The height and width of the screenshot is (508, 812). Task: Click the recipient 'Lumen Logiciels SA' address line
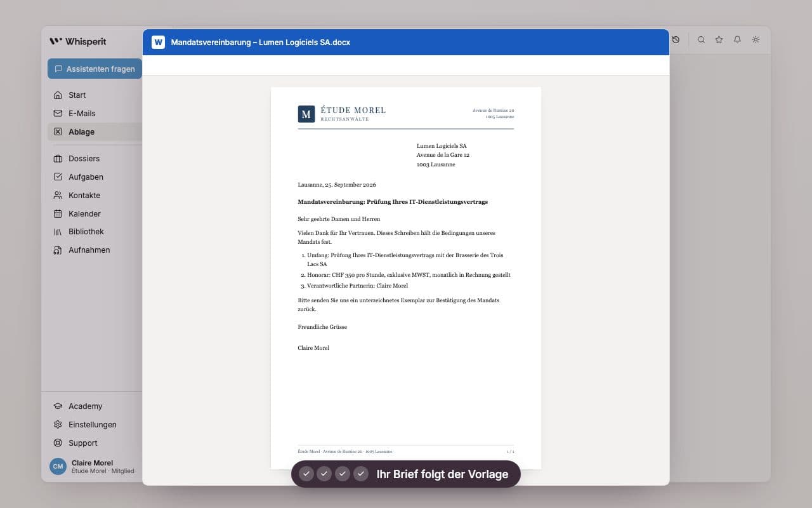[x=442, y=146]
